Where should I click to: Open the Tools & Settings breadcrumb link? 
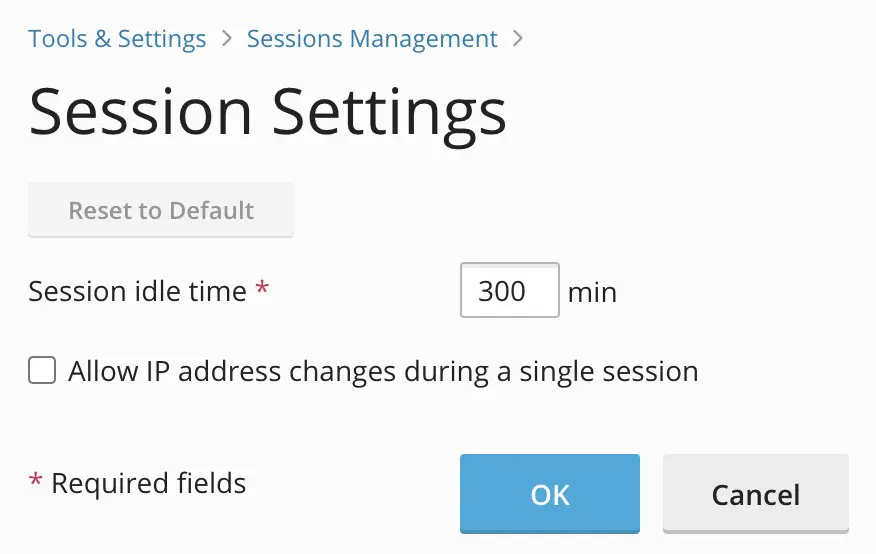[117, 39]
